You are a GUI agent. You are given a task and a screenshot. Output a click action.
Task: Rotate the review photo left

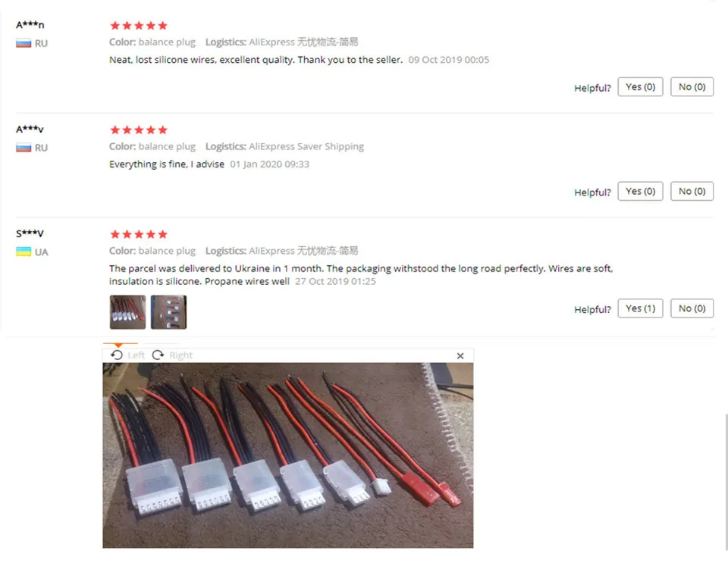click(127, 355)
